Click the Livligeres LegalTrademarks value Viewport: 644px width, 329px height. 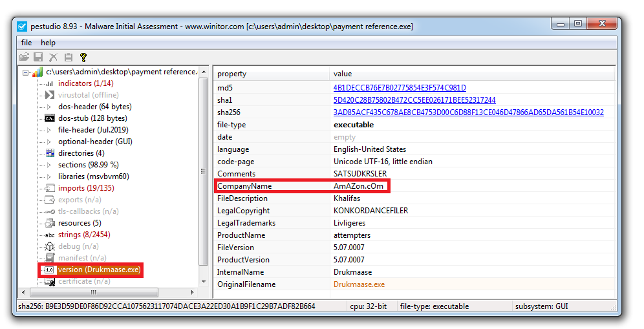pos(349,223)
